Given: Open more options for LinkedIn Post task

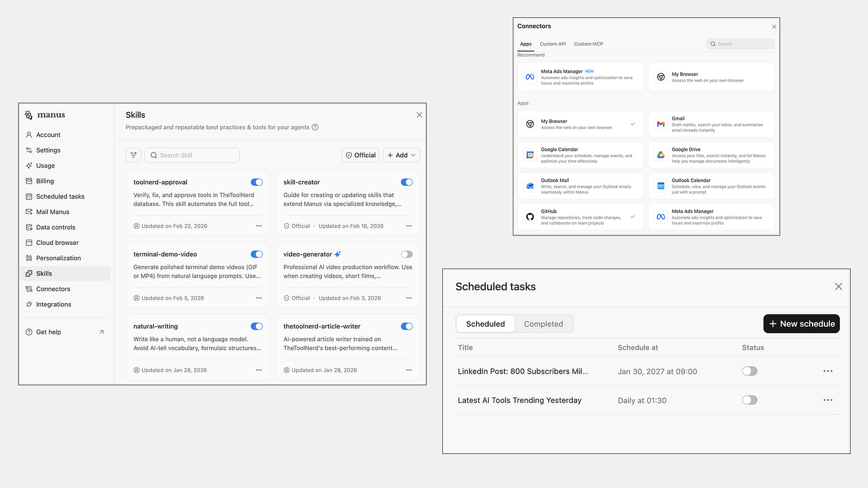Looking at the screenshot, I should (827, 371).
